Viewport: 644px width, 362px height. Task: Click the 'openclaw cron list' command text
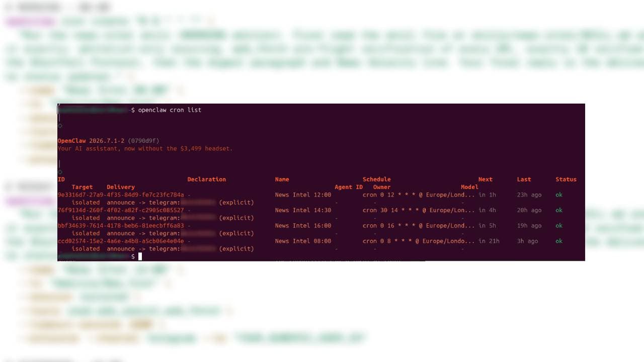[170, 110]
